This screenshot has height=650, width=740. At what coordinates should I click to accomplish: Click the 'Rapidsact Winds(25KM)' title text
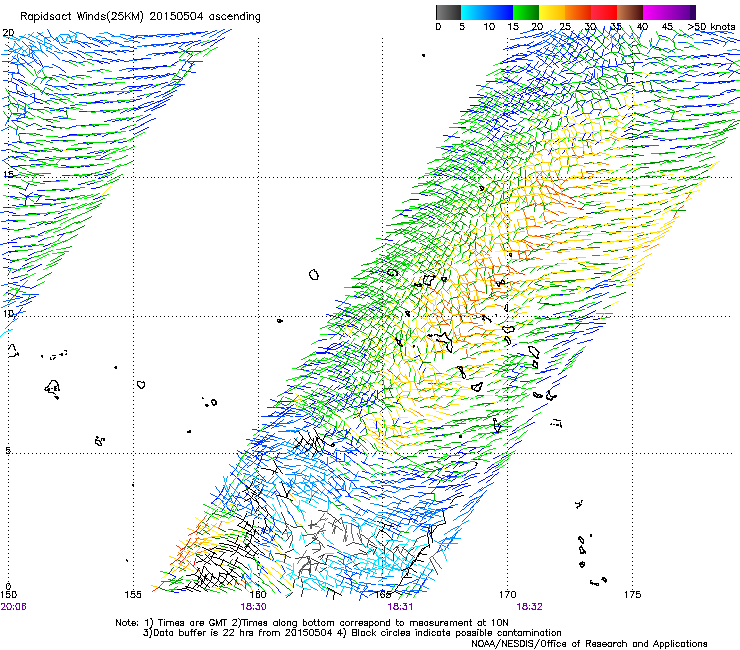[82, 17]
